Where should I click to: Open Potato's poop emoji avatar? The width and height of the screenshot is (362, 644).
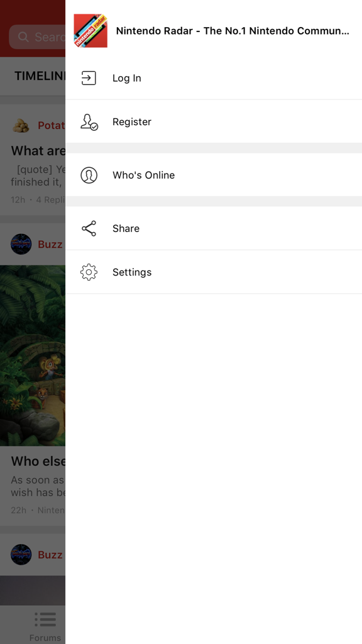[x=21, y=125]
